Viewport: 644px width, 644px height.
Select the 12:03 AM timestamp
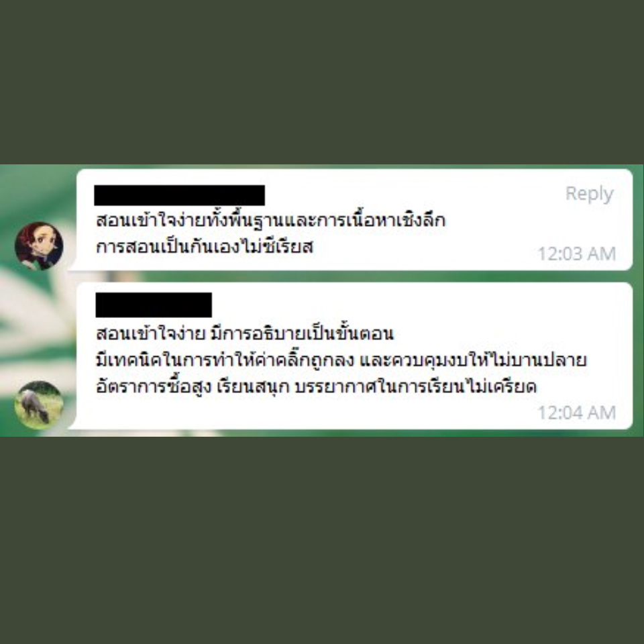click(576, 254)
